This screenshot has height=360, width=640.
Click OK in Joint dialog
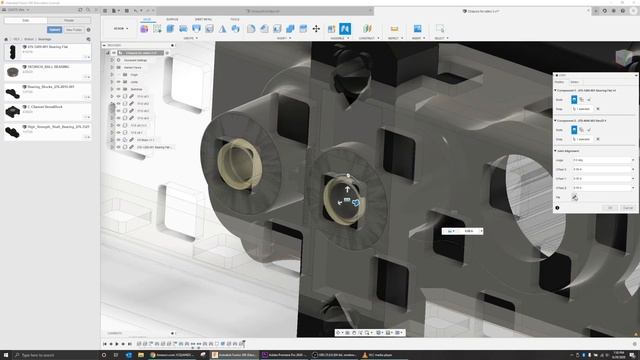[610, 208]
